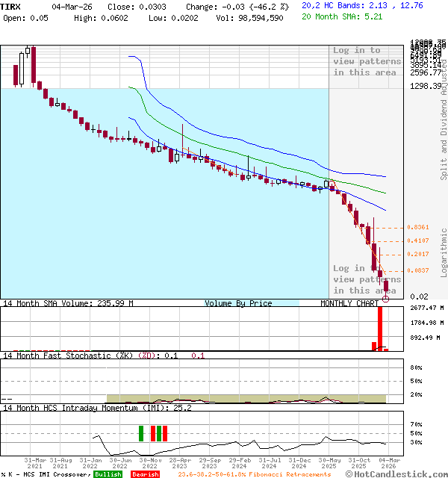
Task: Click the first green IMI crossover bar
Action: (x=141, y=433)
